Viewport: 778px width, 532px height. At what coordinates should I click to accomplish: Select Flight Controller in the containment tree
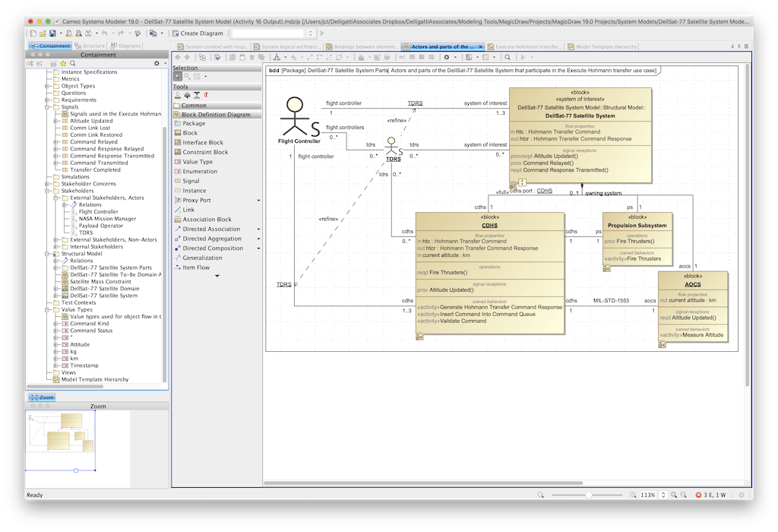click(x=99, y=212)
